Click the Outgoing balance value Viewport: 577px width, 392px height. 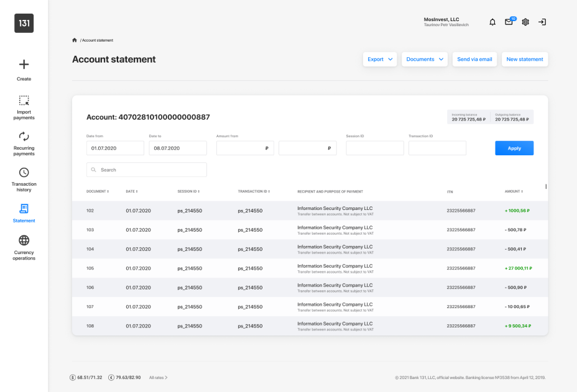click(x=512, y=119)
